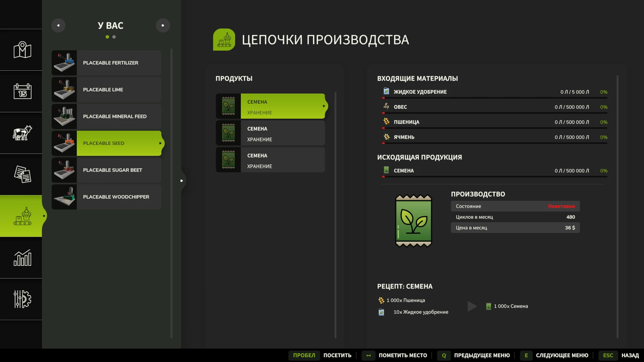Select PLACEABLE LIME in the list
Viewport: 644px width, 362px height.
107,90
